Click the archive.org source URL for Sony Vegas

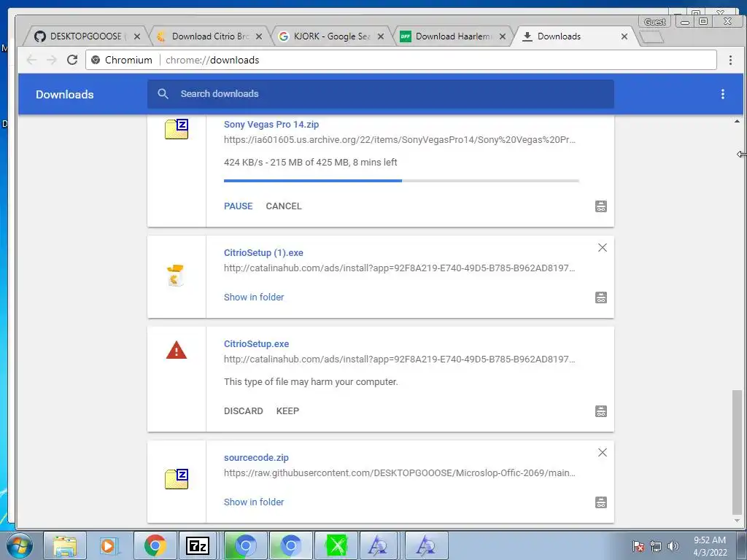(400, 139)
